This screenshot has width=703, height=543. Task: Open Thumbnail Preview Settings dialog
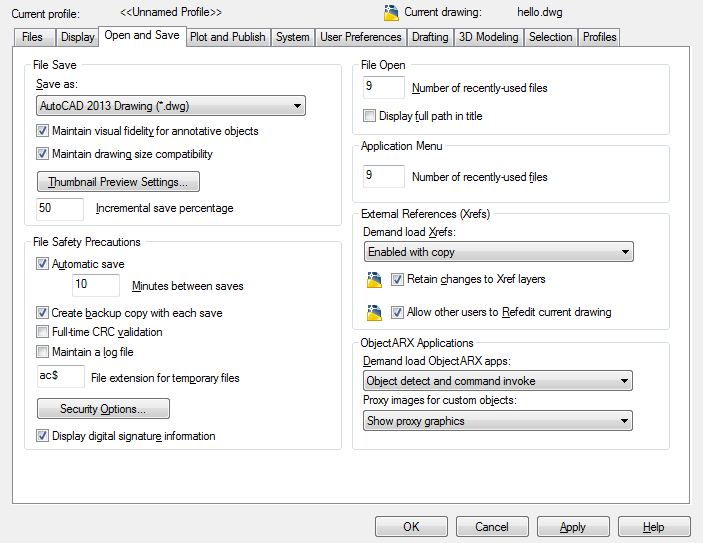click(118, 182)
